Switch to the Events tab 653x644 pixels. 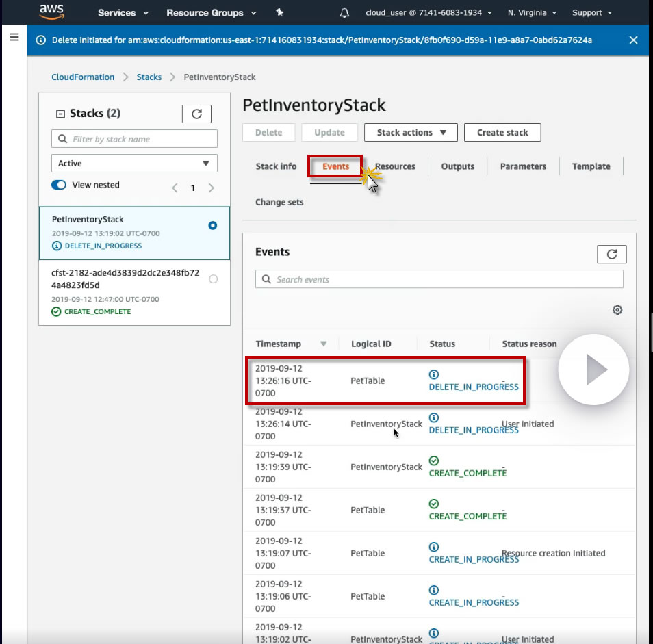tap(335, 166)
